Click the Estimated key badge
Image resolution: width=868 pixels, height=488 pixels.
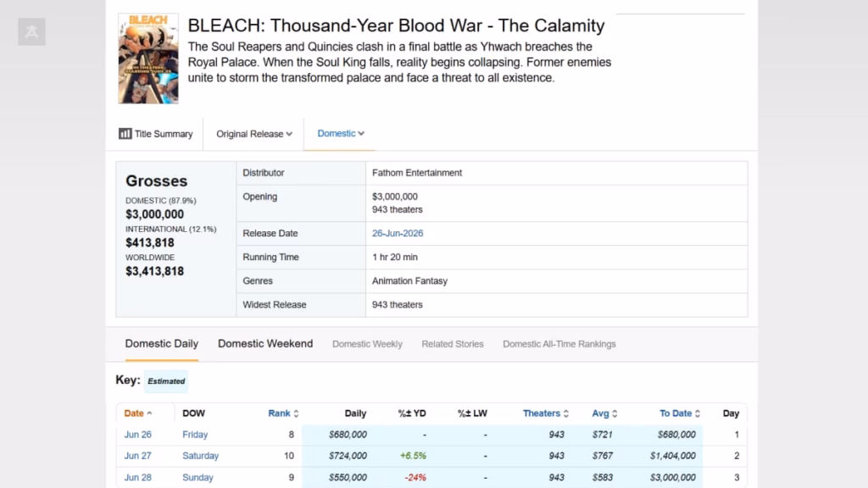click(x=166, y=381)
